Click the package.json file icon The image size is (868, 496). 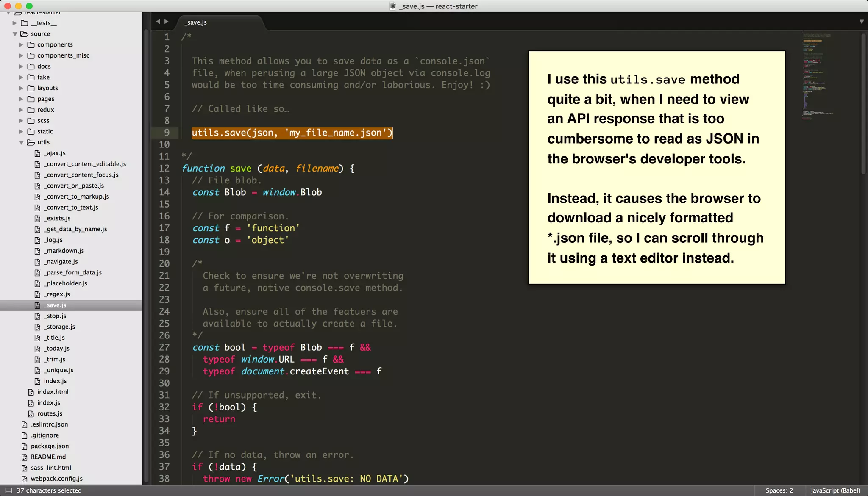pyautogui.click(x=25, y=446)
